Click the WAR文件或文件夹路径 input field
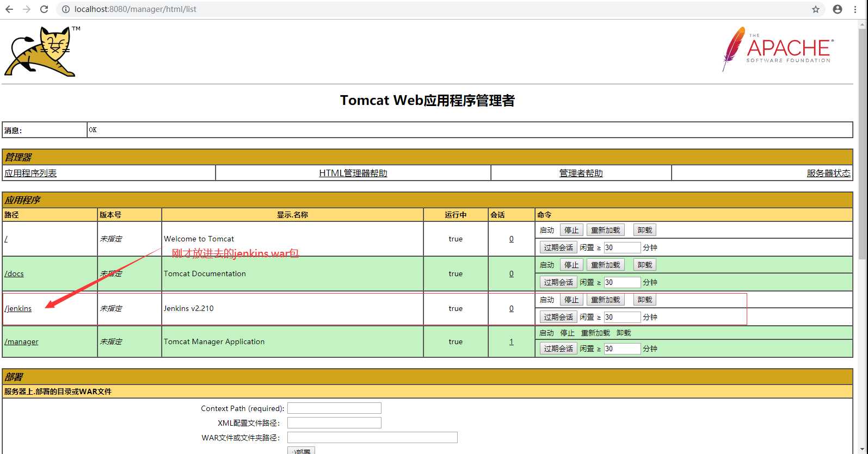Image resolution: width=868 pixels, height=454 pixels. 372,438
